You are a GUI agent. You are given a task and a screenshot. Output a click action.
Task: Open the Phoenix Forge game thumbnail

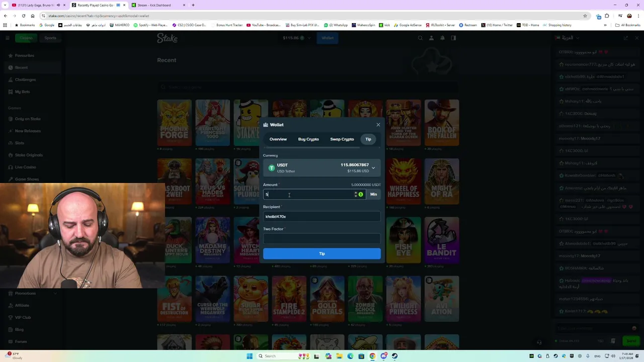point(174,123)
